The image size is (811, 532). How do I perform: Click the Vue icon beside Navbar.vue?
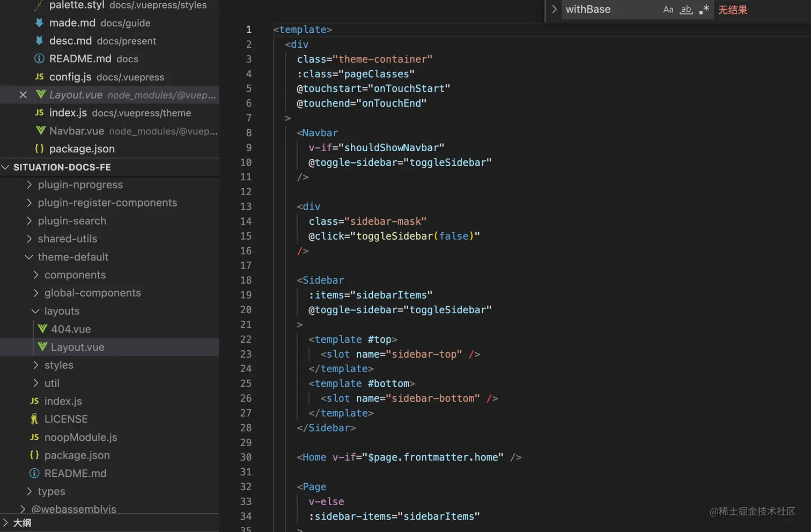(x=40, y=131)
